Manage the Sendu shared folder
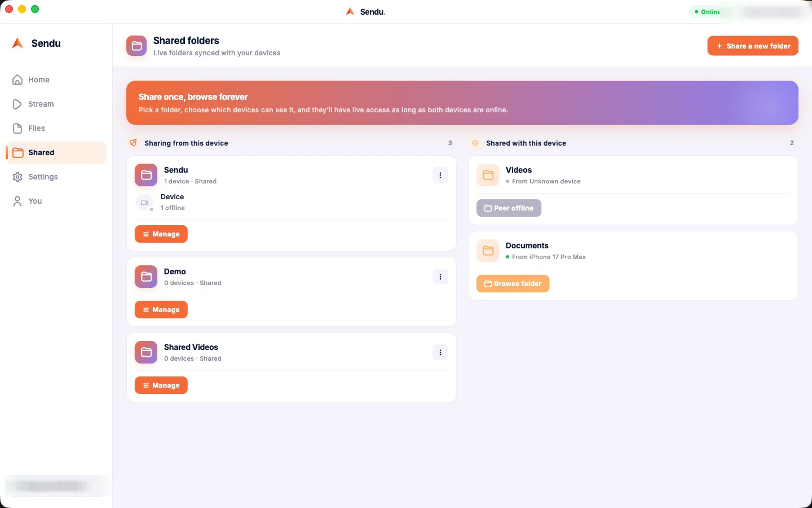 [x=161, y=234]
